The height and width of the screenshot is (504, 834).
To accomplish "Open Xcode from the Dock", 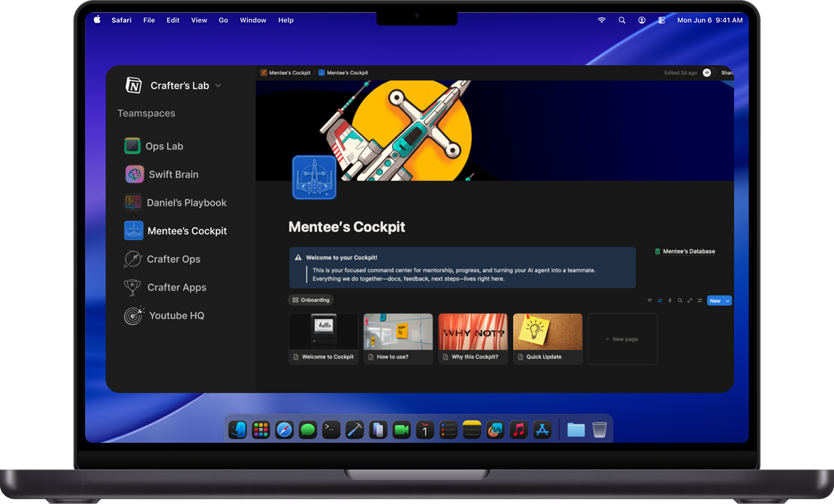I will [x=355, y=429].
